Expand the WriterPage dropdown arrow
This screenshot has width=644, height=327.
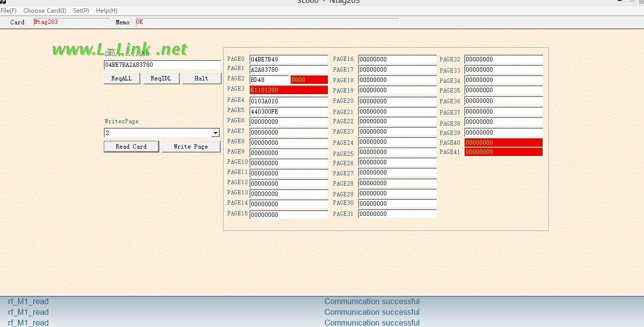(215, 133)
